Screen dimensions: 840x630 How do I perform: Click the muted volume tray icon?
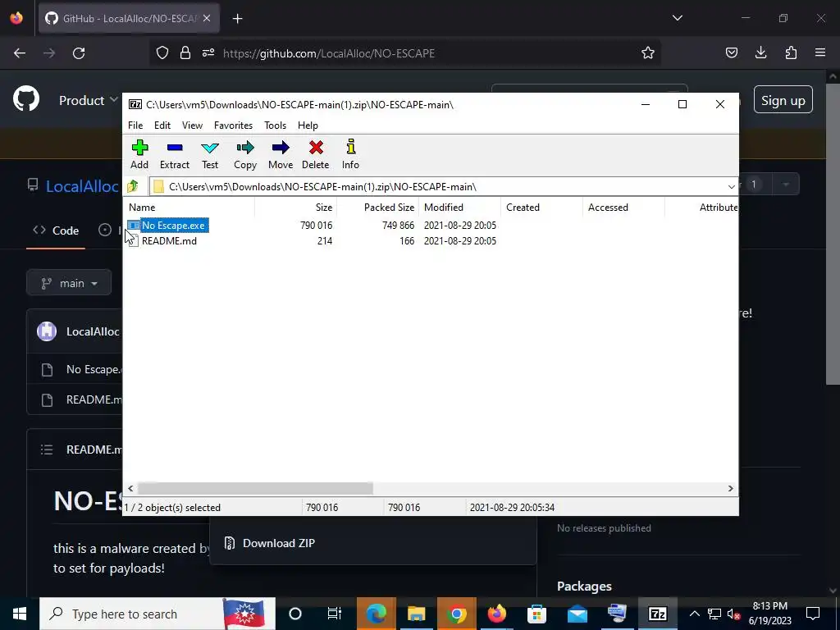733,614
